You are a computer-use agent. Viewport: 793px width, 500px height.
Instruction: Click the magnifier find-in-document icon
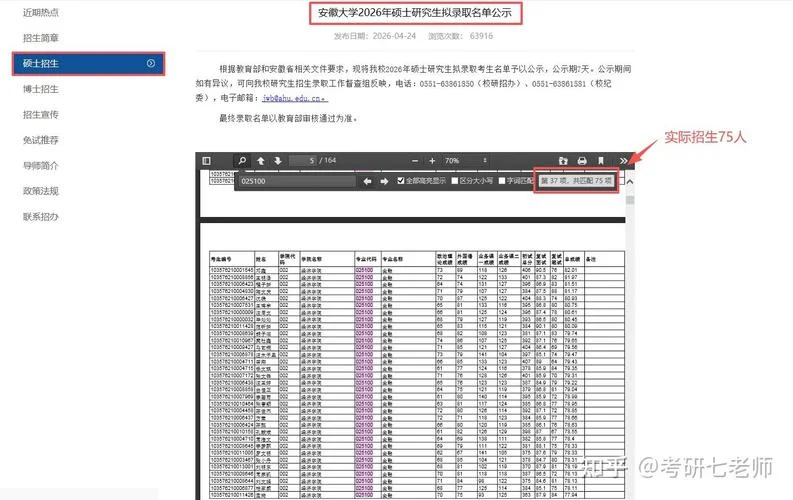(x=242, y=161)
